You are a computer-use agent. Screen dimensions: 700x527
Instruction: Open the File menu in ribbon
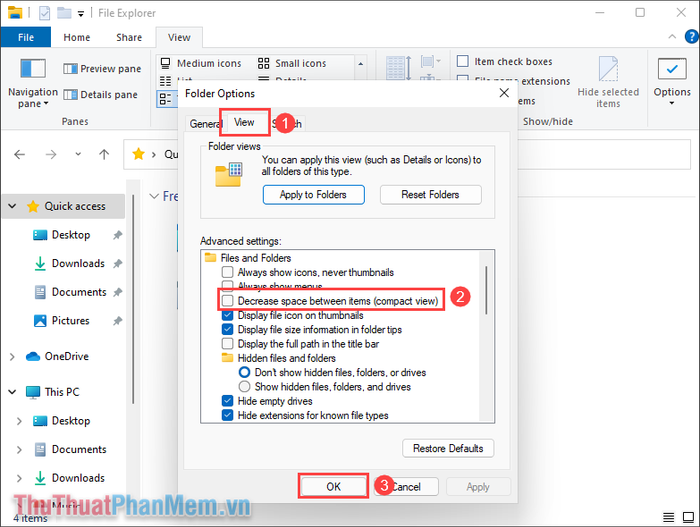(x=26, y=38)
